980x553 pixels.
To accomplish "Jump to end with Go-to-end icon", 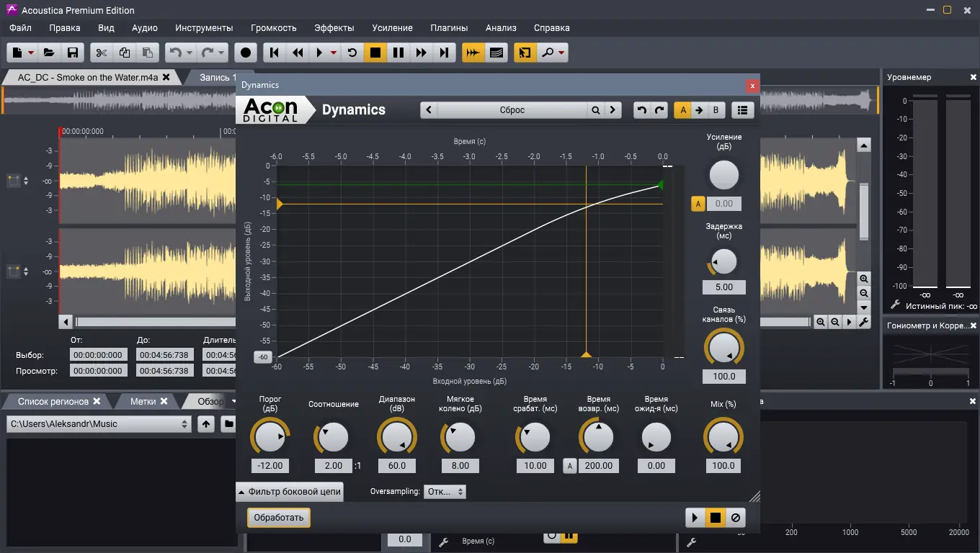I will [445, 52].
